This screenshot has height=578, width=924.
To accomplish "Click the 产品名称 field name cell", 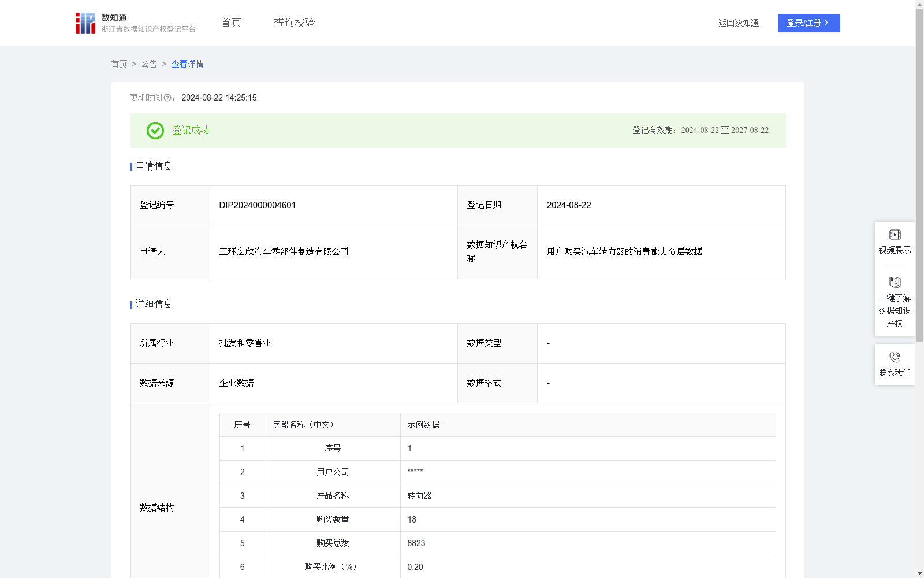I will [x=333, y=496].
